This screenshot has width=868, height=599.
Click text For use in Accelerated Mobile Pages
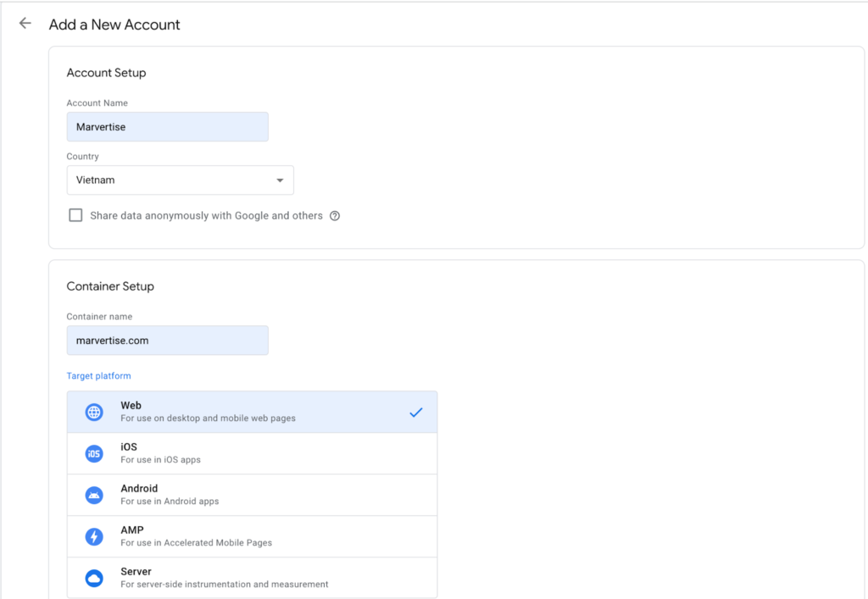[197, 542]
